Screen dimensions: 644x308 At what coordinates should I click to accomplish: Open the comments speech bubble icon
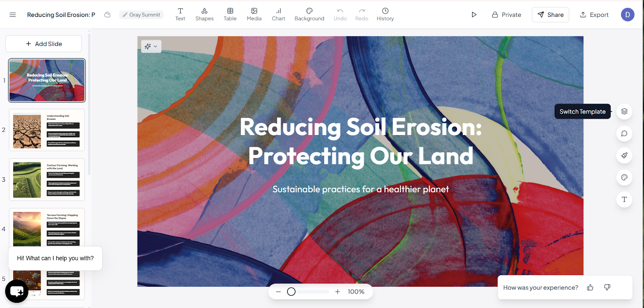(x=624, y=133)
